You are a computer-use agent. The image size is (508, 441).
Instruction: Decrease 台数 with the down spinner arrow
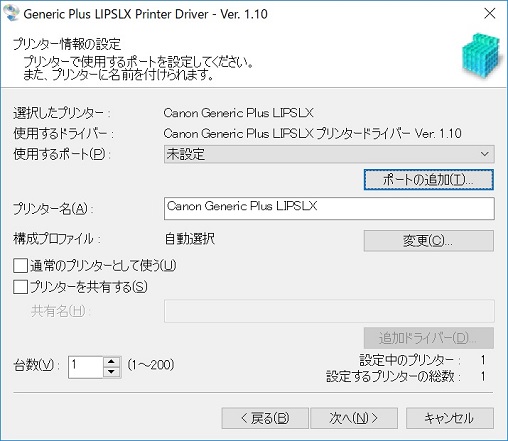(x=112, y=372)
